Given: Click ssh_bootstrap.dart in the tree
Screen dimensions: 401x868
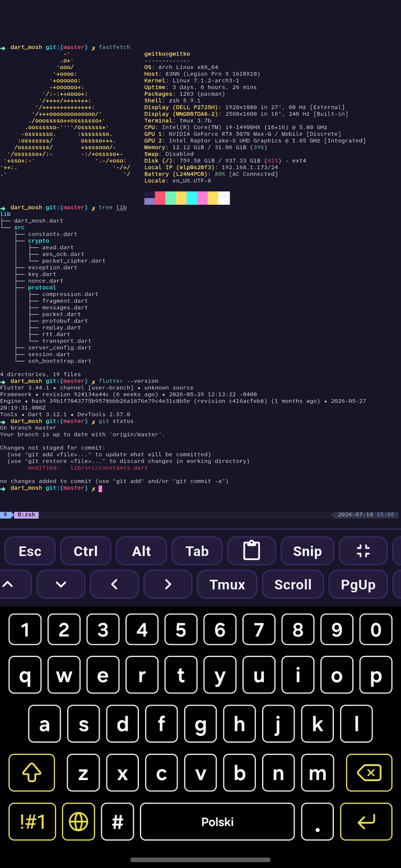Looking at the screenshot, I should point(60,361).
